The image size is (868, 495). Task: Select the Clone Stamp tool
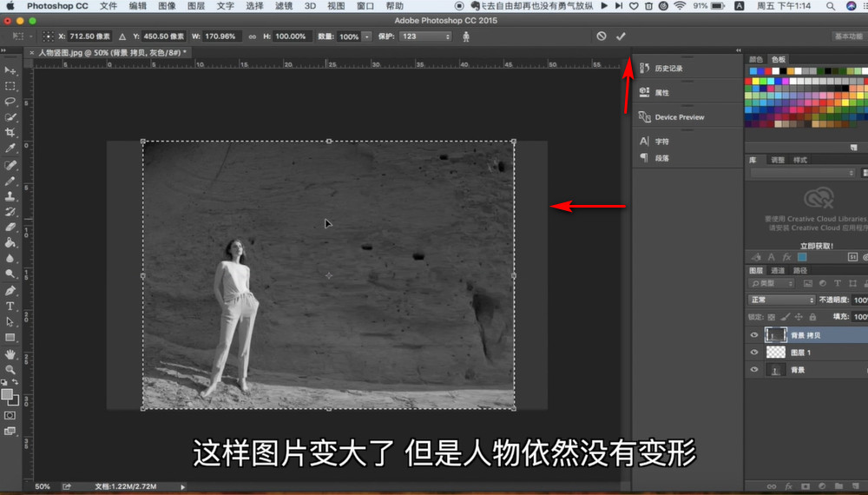click(10, 196)
